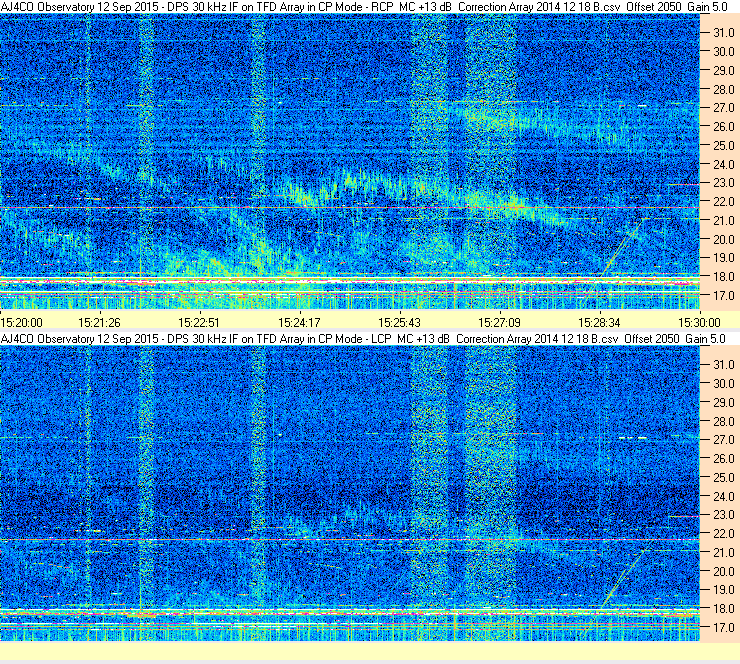
Task: Select the 30.0 frequency label in RCP panel
Action: point(724,52)
